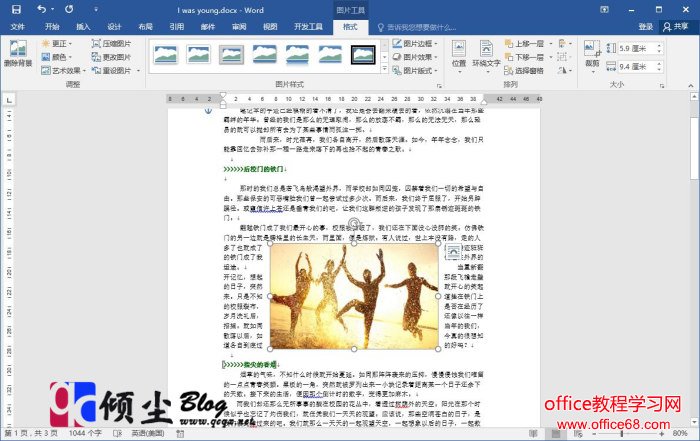Screen dimensions: 700x441
Task: Switch to the 开始 (Home) tab
Action: pyautogui.click(x=52, y=27)
